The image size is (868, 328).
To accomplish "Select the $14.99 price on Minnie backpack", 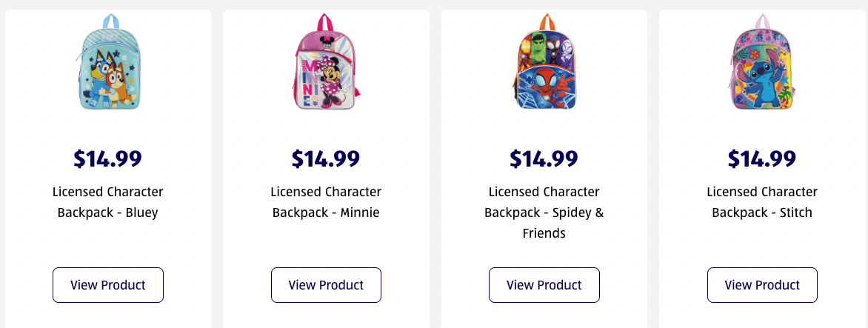I will point(326,158).
